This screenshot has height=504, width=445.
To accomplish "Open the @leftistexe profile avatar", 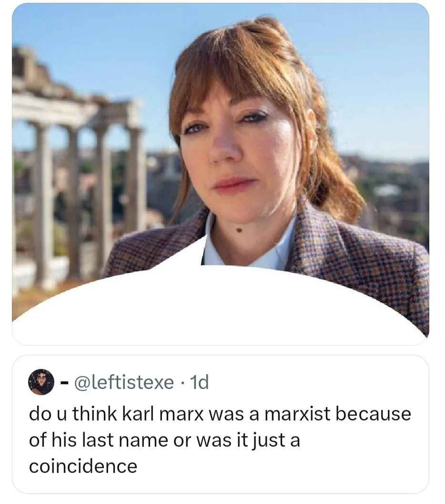I will coord(41,382).
